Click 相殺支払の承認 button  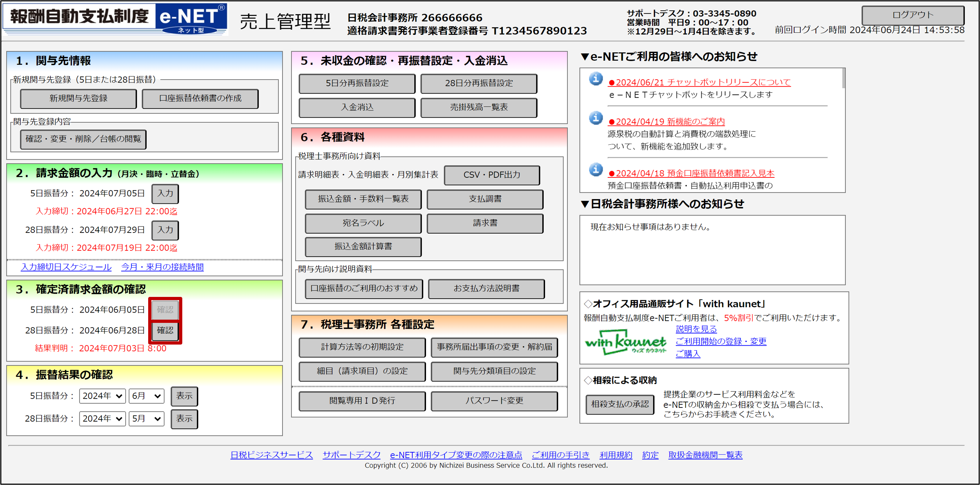point(619,404)
